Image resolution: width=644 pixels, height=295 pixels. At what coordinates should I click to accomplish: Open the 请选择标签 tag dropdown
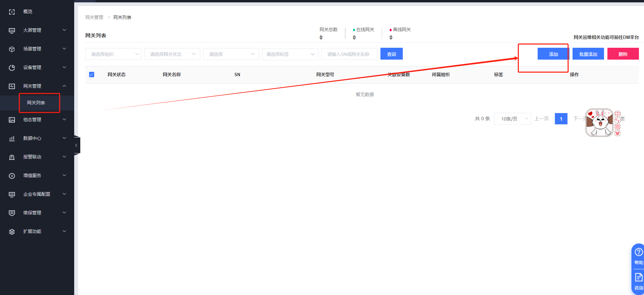290,54
